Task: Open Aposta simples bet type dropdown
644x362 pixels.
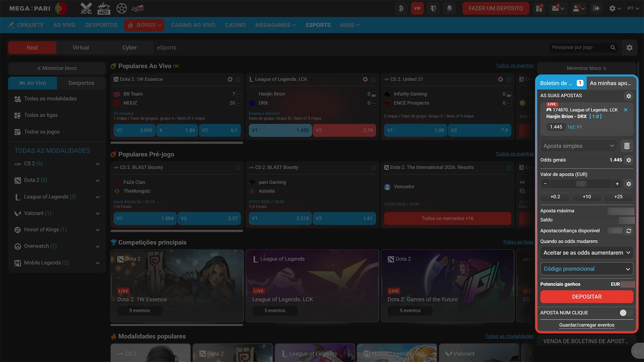Action: pos(579,146)
